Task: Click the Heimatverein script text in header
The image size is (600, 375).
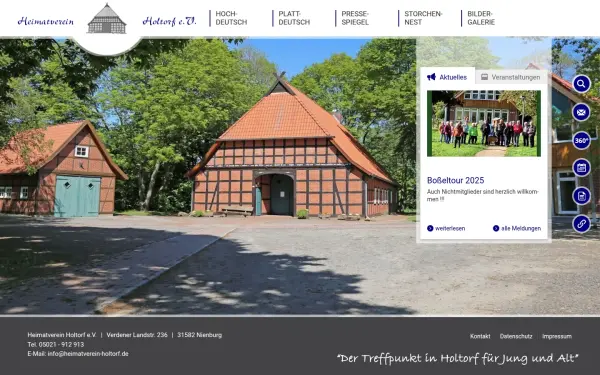Action: point(46,21)
